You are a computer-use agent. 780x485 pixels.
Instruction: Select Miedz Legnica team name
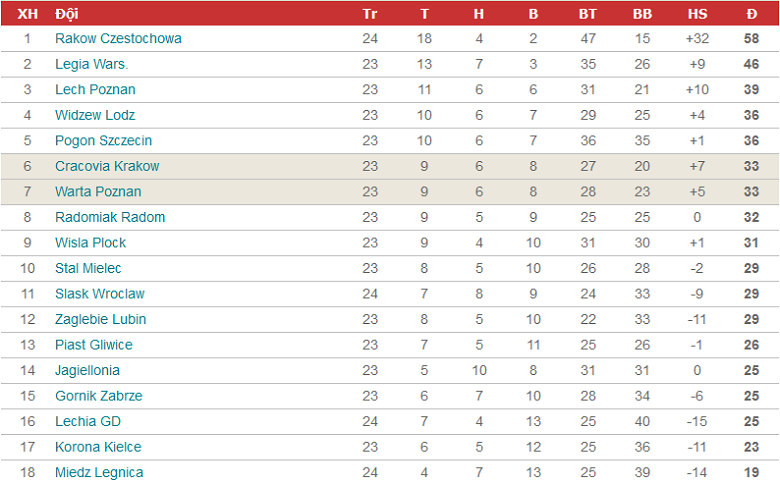[x=99, y=472]
